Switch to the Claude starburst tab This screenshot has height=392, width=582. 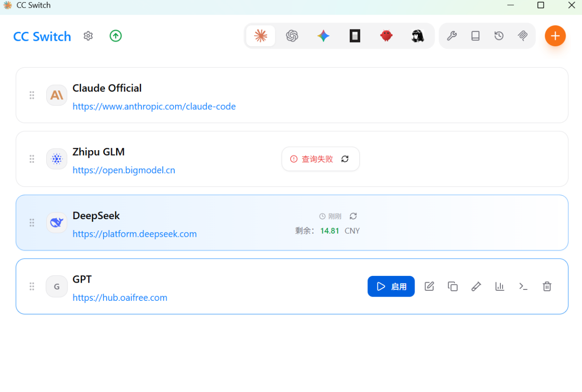(x=260, y=36)
